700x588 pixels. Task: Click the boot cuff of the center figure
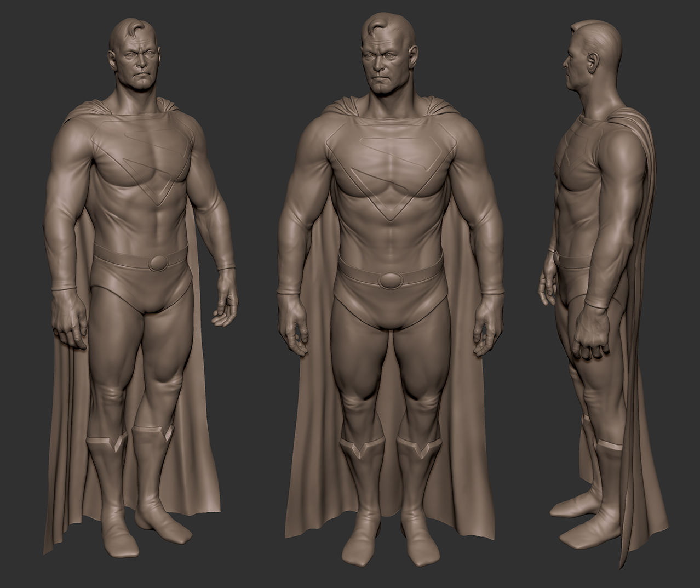(x=359, y=444)
